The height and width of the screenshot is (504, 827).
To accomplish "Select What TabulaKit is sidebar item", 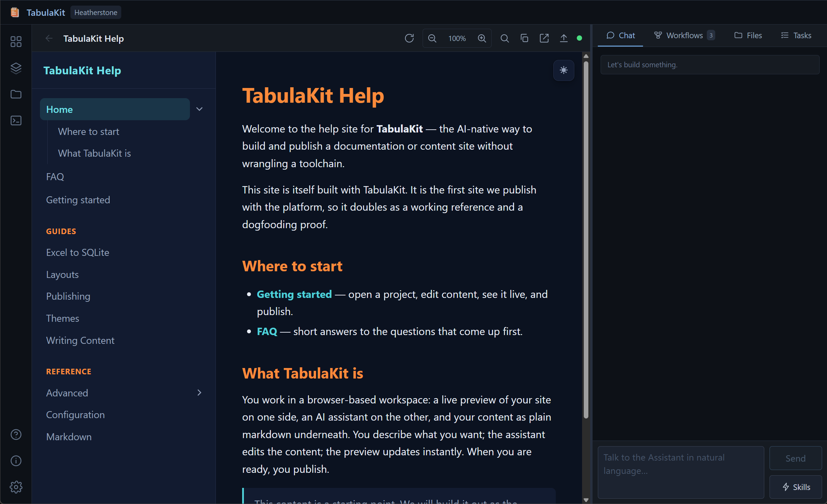I will pos(95,153).
